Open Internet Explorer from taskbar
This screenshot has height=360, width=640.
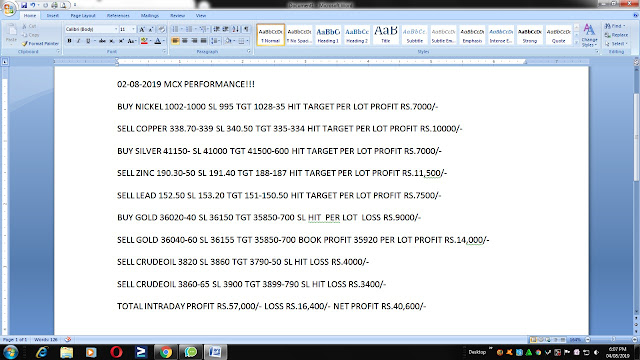point(42,352)
